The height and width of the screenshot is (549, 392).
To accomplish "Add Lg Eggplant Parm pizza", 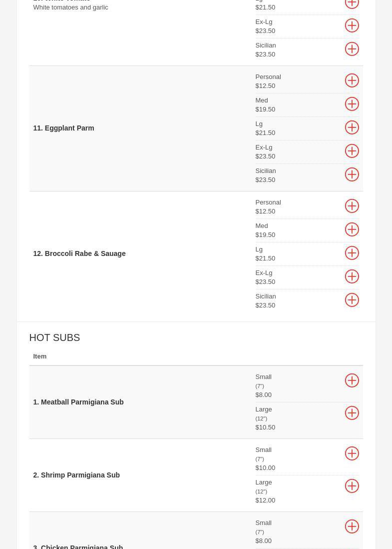I will tap(352, 127).
